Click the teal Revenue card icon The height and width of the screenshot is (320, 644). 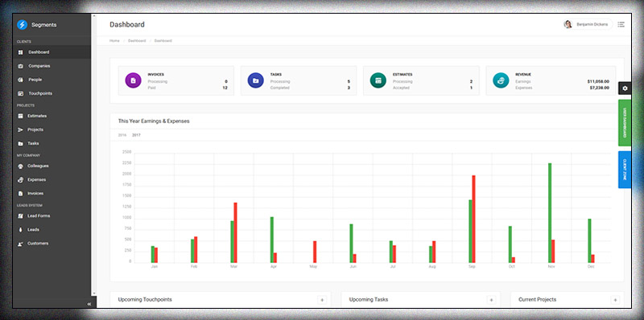[x=501, y=80]
